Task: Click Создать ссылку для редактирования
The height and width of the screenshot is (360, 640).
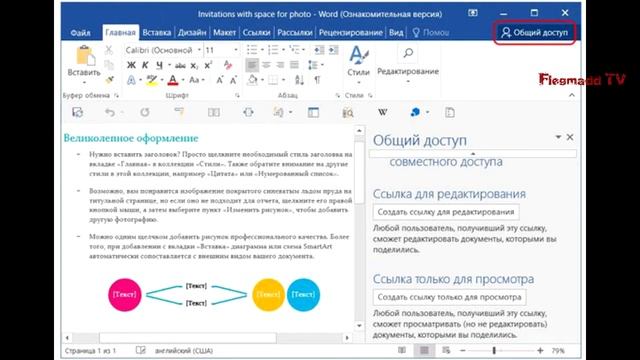Action: point(446,212)
